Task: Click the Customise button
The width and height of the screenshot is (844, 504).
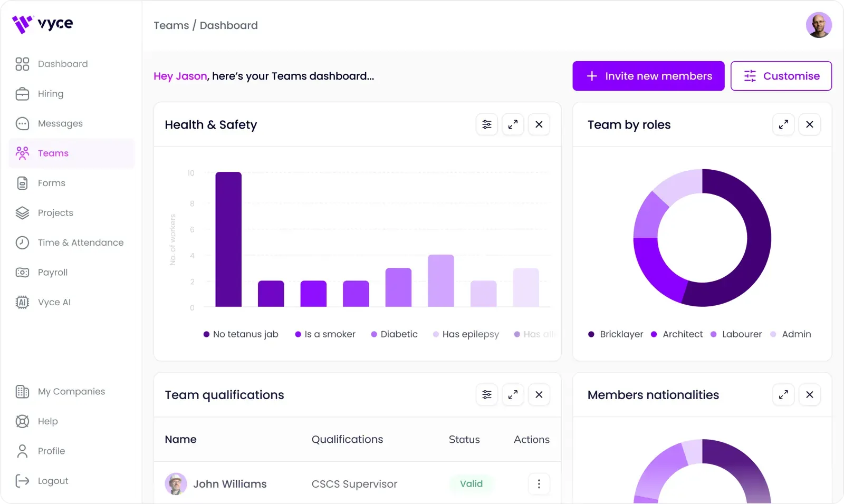Action: [781, 76]
